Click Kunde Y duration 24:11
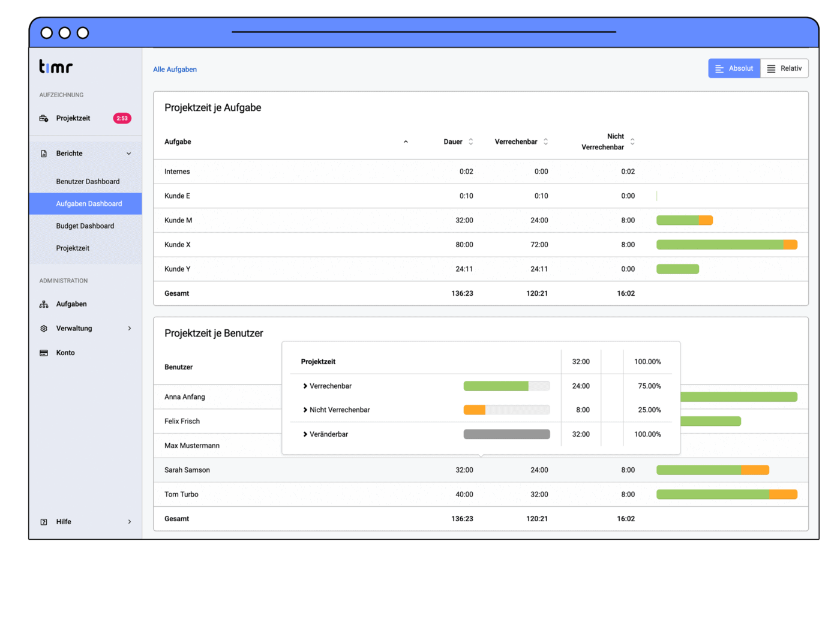The width and height of the screenshot is (840, 634). 464,269
